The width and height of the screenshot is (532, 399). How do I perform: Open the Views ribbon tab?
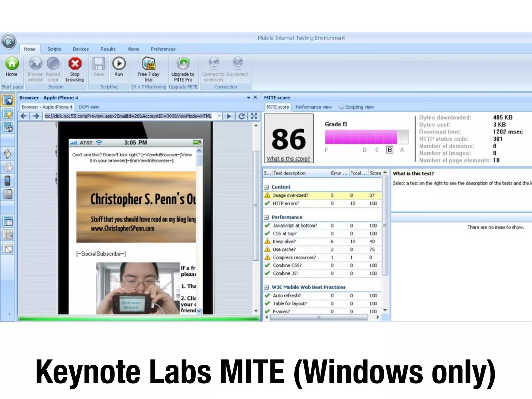click(x=133, y=49)
